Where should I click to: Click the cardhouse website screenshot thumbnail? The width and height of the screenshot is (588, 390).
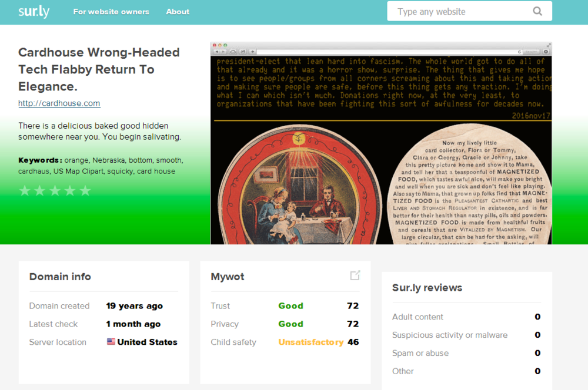pos(381,143)
